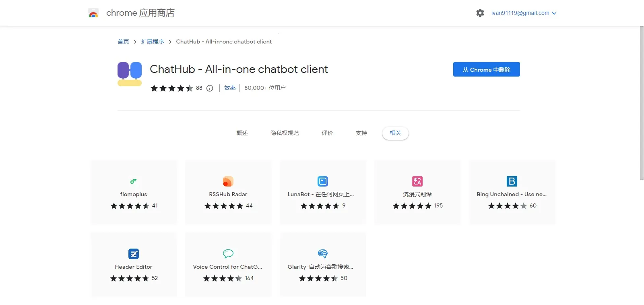Click the 沉浸式翻译 pink translate icon
Image resolution: width=644 pixels, height=305 pixels.
[x=417, y=181]
